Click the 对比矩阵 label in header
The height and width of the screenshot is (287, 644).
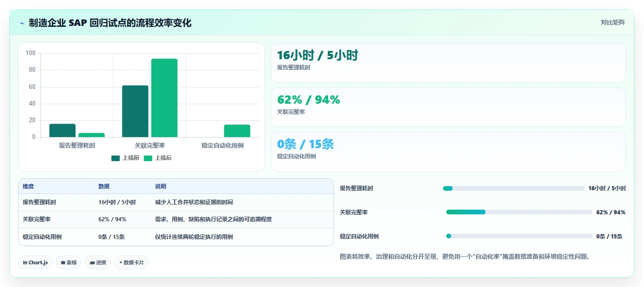tap(612, 22)
